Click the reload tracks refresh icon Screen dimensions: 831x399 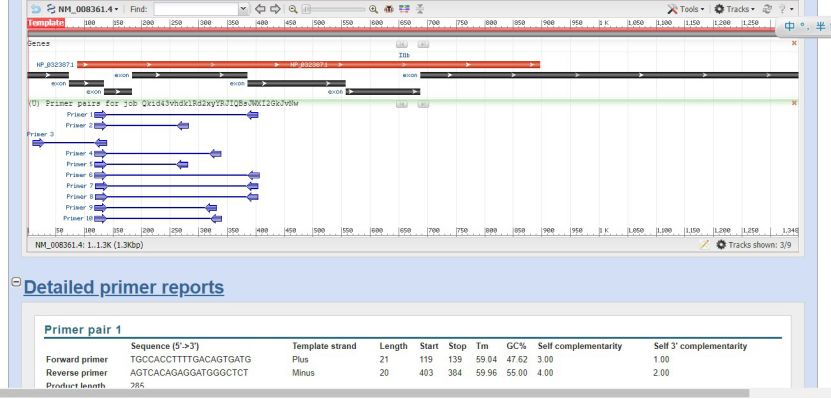point(767,9)
